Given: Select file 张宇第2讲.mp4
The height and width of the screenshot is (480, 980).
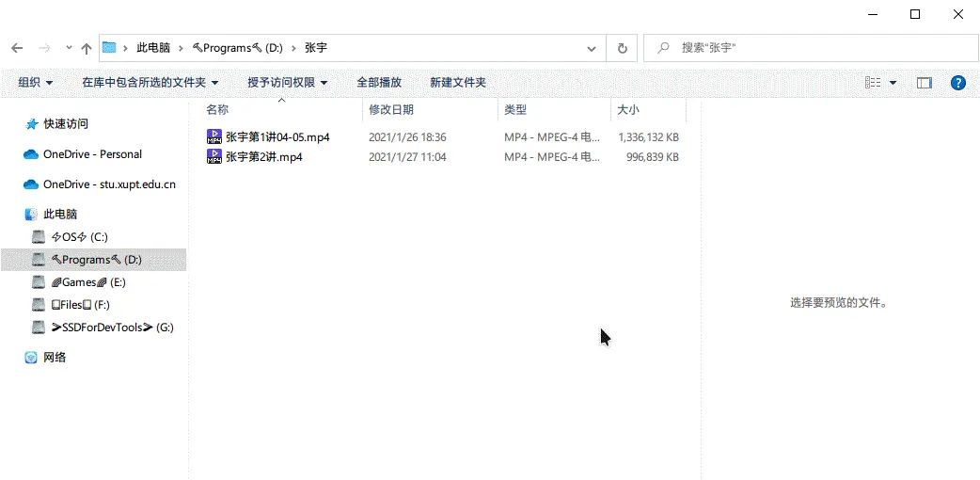Looking at the screenshot, I should [x=263, y=157].
